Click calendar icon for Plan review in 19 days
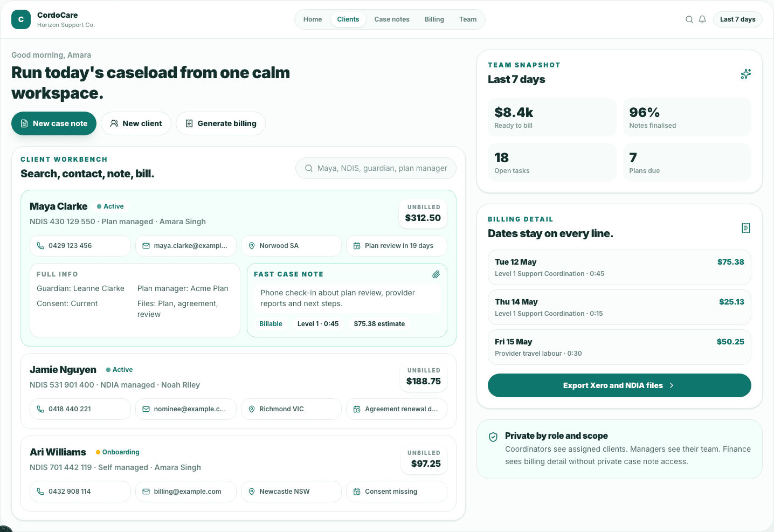This screenshot has width=774, height=532. pos(357,246)
